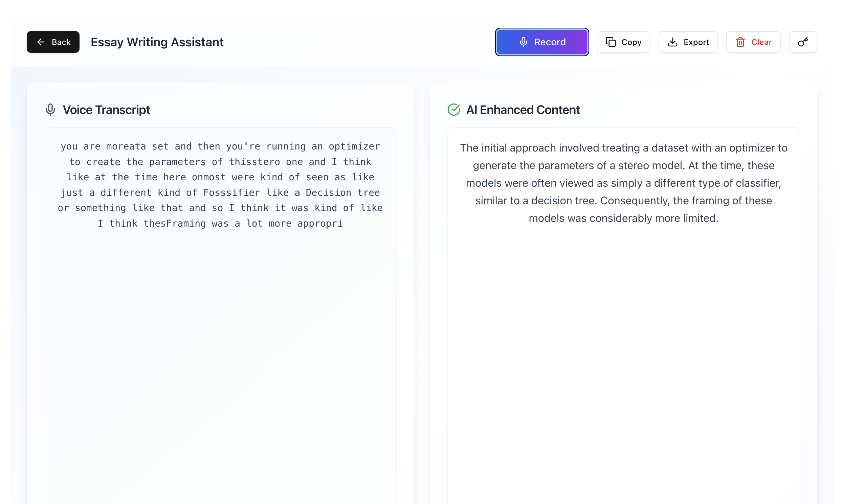Click the key icon button
865x504 pixels.
[x=802, y=42]
